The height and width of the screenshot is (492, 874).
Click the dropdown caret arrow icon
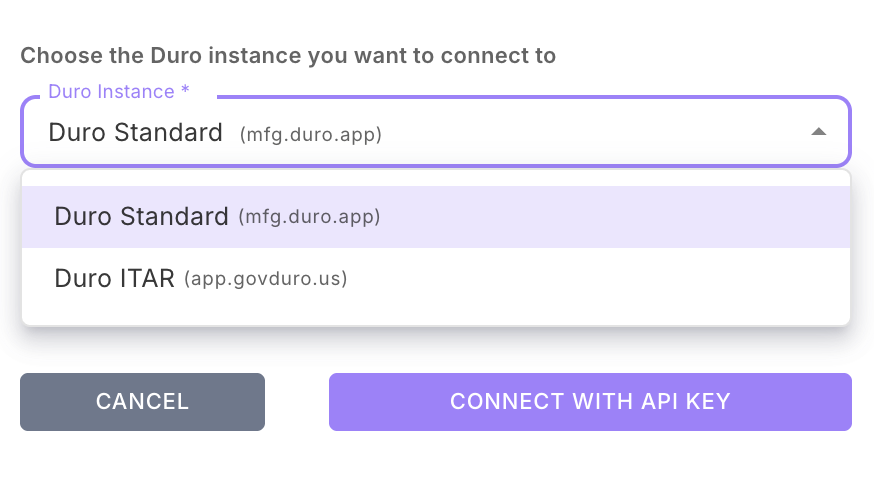click(x=818, y=132)
